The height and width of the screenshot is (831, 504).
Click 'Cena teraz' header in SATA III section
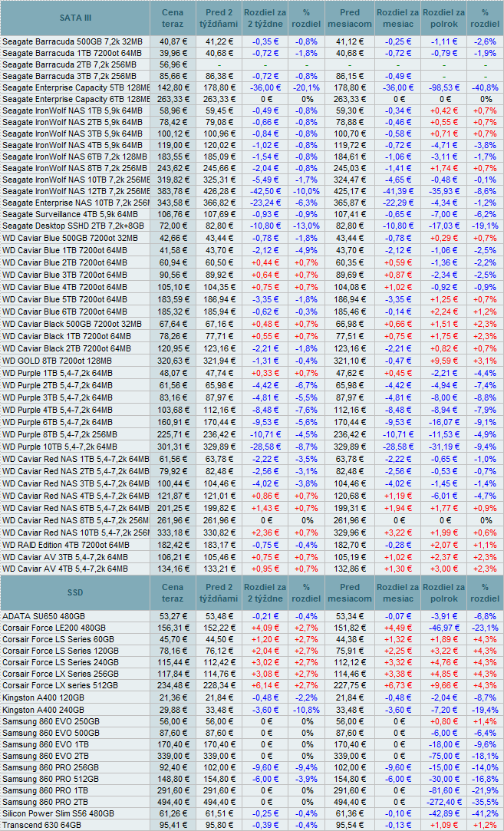pos(173,18)
